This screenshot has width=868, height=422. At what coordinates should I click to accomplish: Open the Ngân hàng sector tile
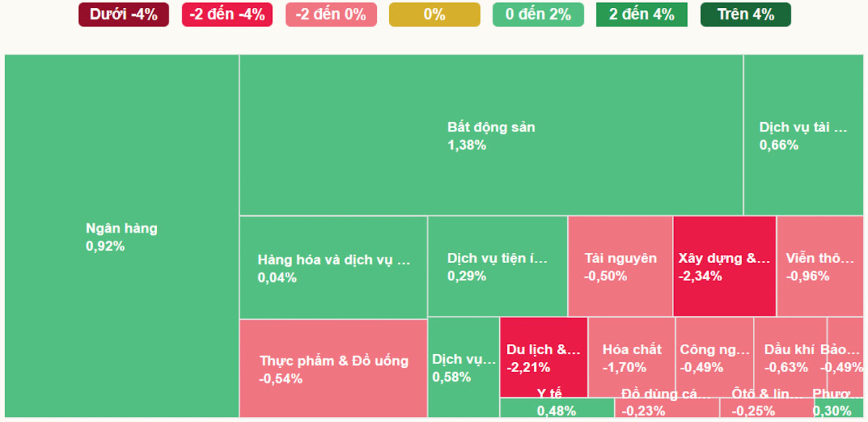(x=122, y=236)
